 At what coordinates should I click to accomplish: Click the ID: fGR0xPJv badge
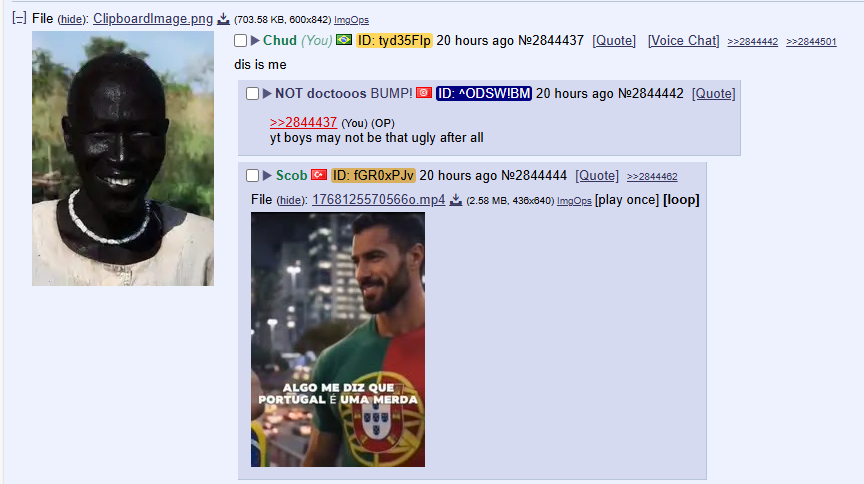[373, 175]
